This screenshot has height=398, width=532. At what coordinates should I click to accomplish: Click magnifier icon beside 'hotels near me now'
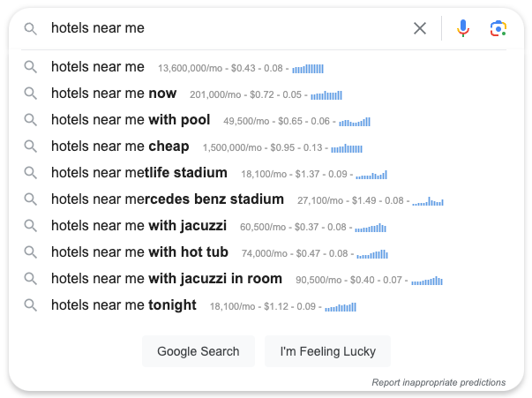click(x=31, y=93)
